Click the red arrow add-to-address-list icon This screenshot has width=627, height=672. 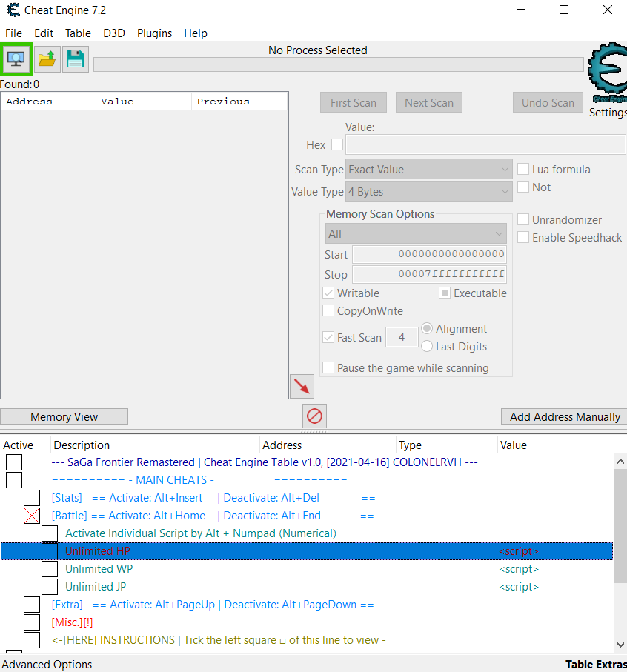coord(302,387)
